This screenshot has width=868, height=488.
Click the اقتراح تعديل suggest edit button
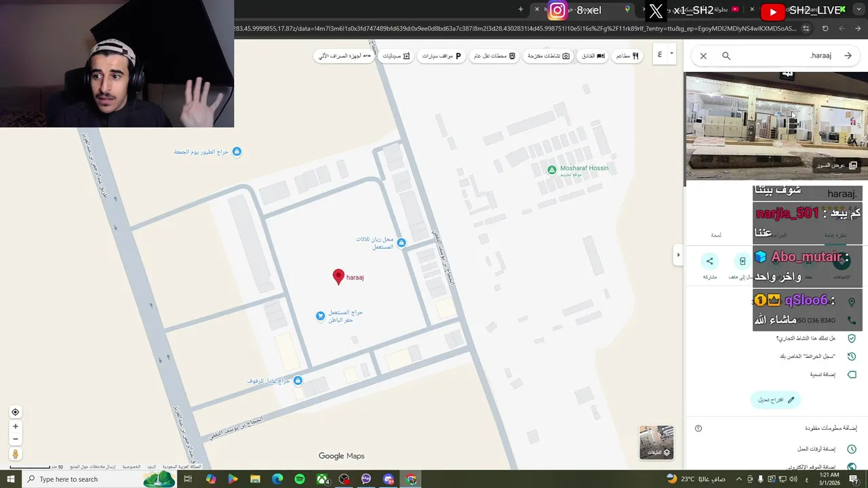coord(776,400)
